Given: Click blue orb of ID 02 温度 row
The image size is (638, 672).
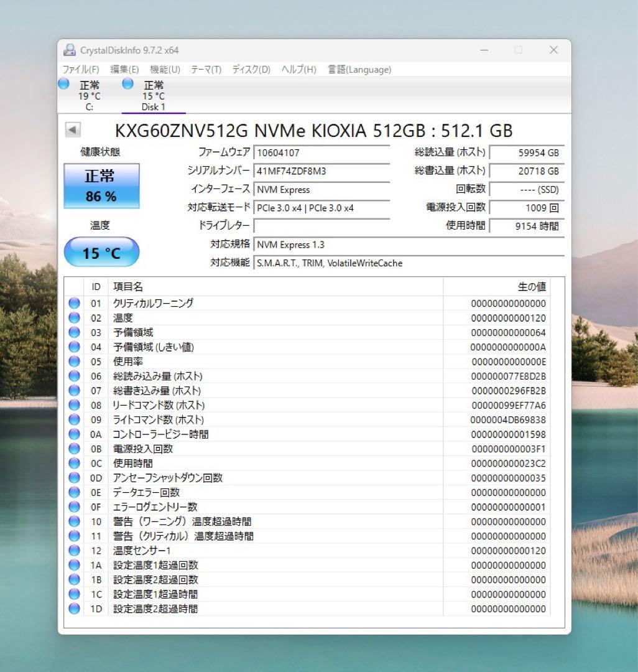Looking at the screenshot, I should [x=74, y=317].
